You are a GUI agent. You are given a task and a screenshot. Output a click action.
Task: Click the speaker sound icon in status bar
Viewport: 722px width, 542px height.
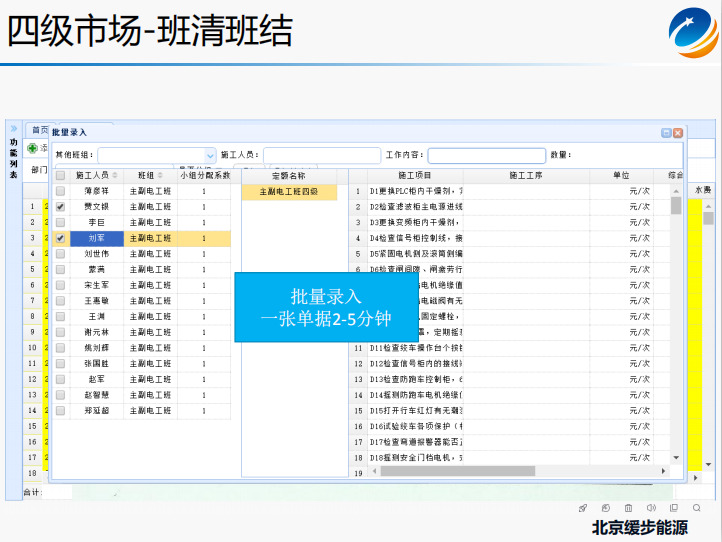coord(651,508)
